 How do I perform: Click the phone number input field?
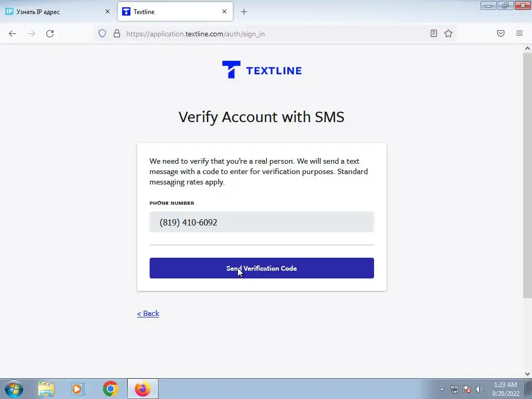(x=262, y=222)
